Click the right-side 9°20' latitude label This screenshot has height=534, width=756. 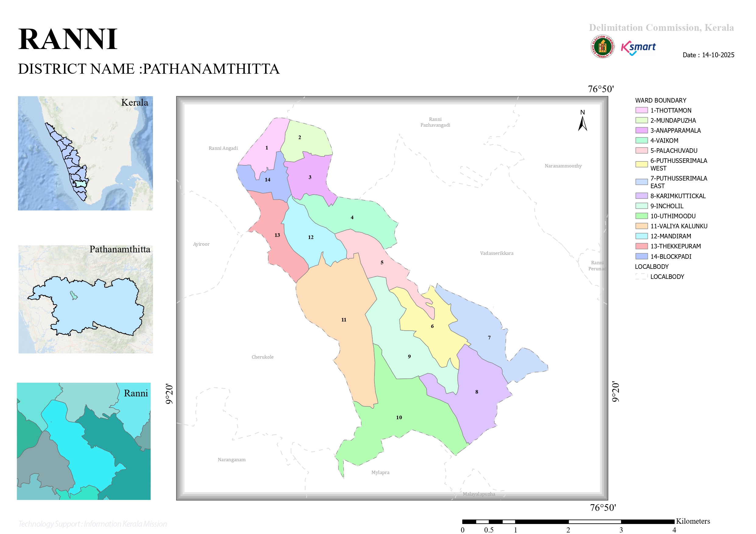click(616, 392)
